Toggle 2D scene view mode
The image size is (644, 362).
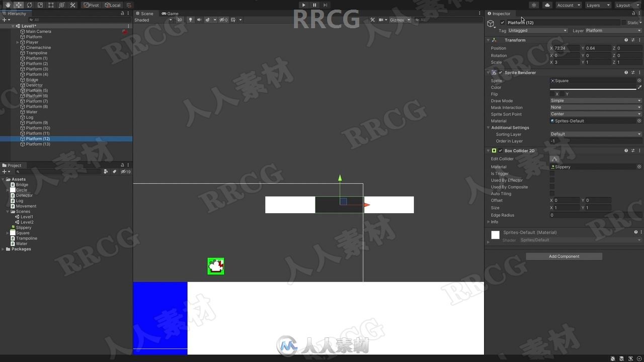tap(180, 20)
